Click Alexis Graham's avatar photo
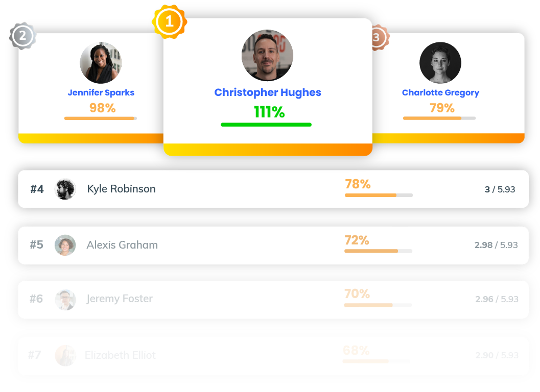540x392 pixels. 65,245
